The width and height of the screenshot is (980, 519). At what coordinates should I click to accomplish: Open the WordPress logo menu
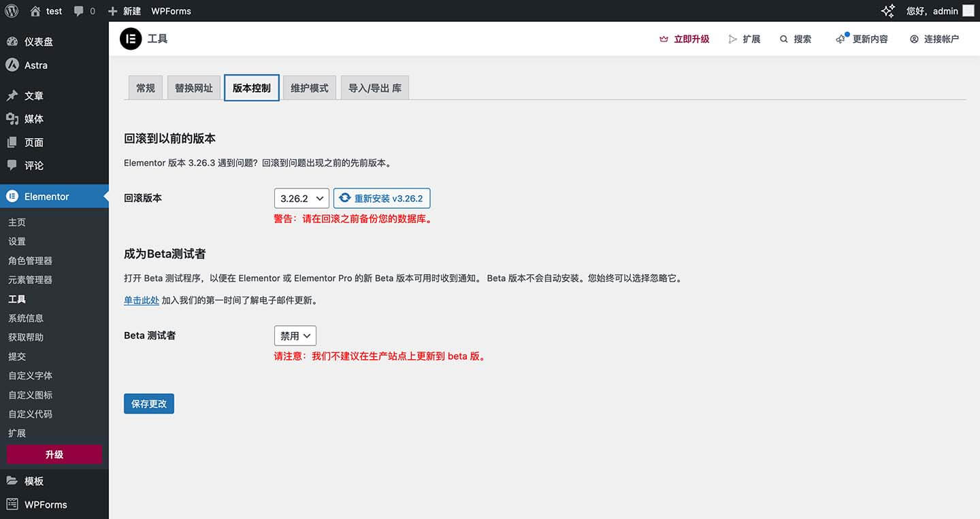pos(12,11)
